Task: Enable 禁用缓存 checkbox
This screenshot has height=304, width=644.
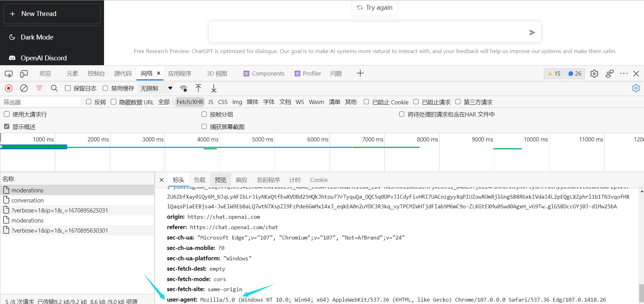Action: [105, 88]
